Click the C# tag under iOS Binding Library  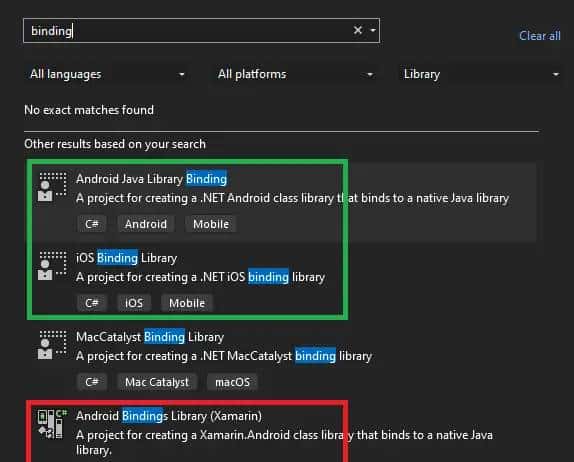point(92,303)
